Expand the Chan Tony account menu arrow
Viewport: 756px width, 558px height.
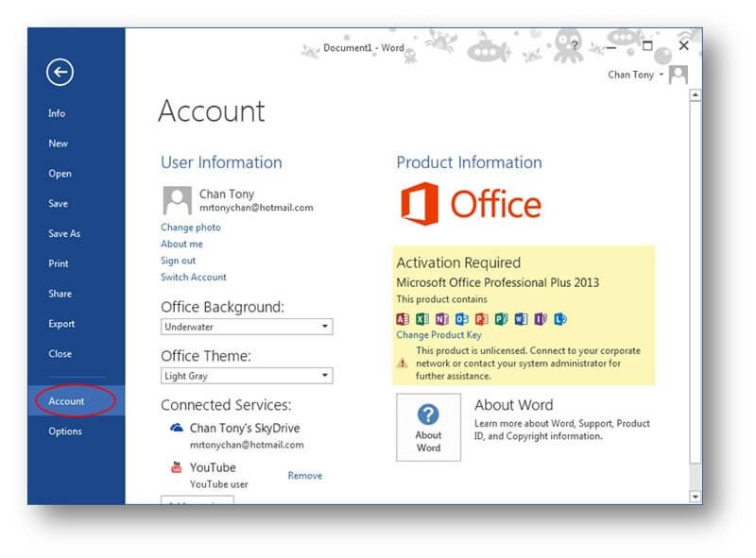point(661,75)
